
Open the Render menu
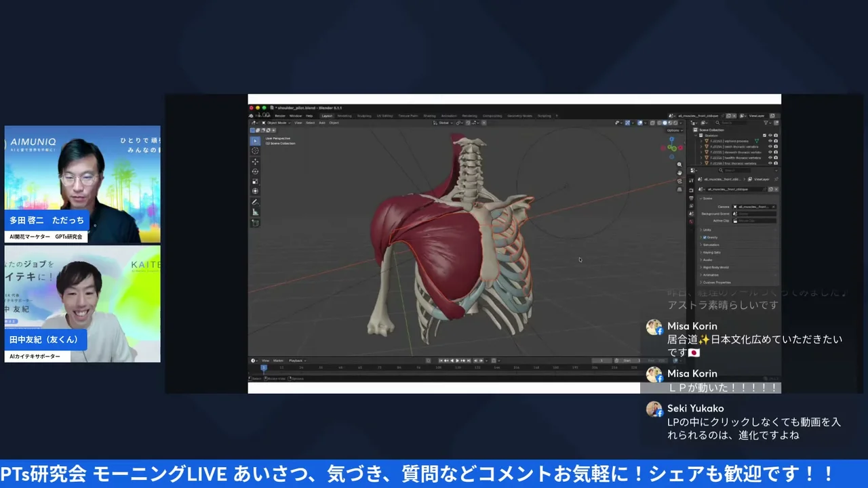coord(280,116)
